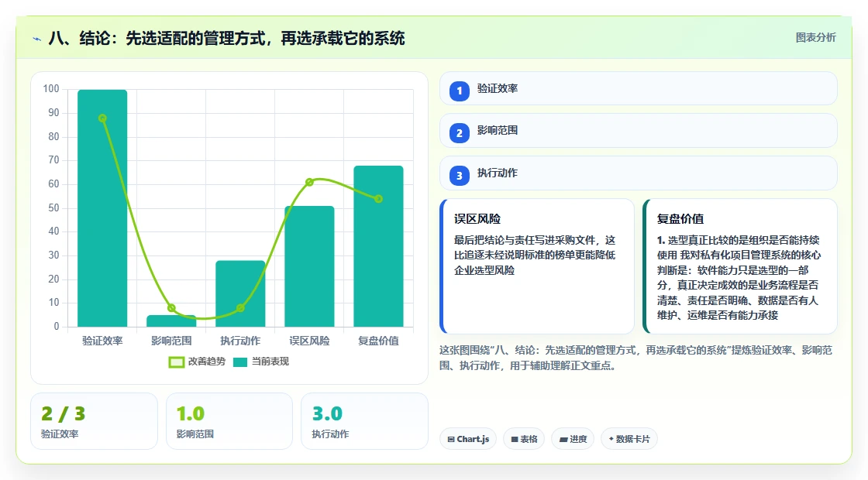This screenshot has height=480, width=868.
Task: Select the 数据卡片 tag
Action: coord(629,439)
